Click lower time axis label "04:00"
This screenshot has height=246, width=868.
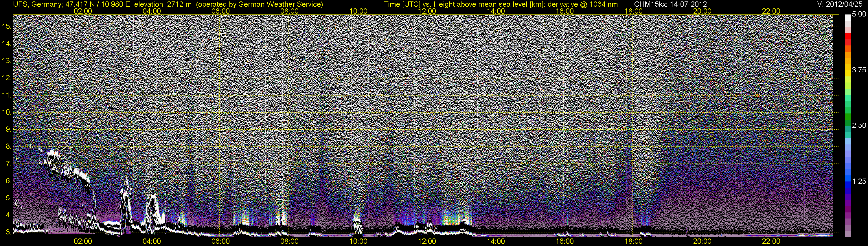coord(152,241)
